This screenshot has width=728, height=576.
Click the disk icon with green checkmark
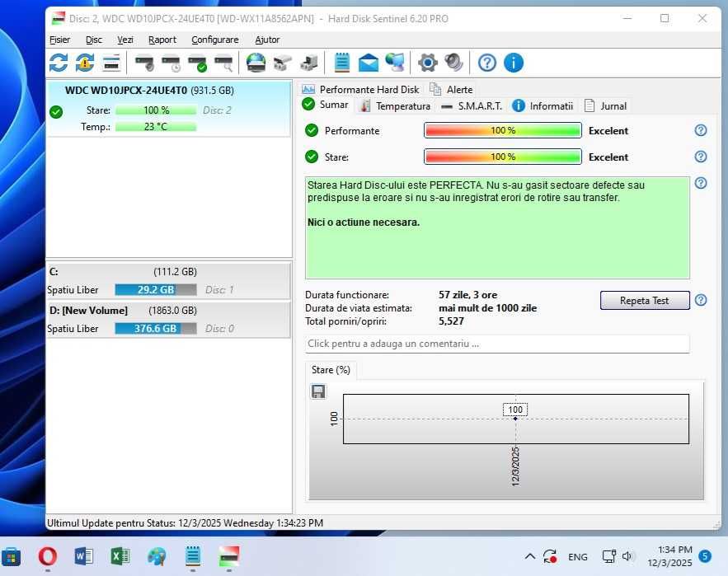[197, 63]
